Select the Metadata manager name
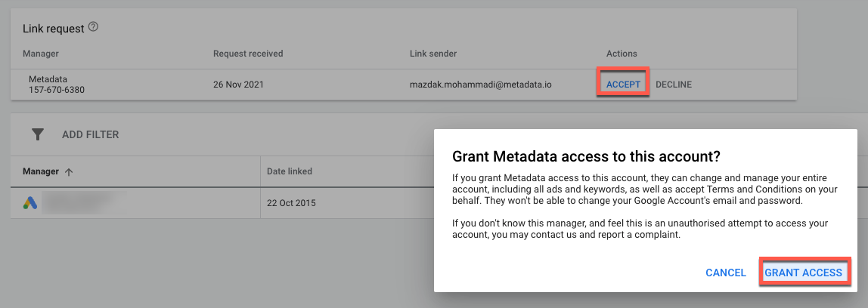 point(48,79)
